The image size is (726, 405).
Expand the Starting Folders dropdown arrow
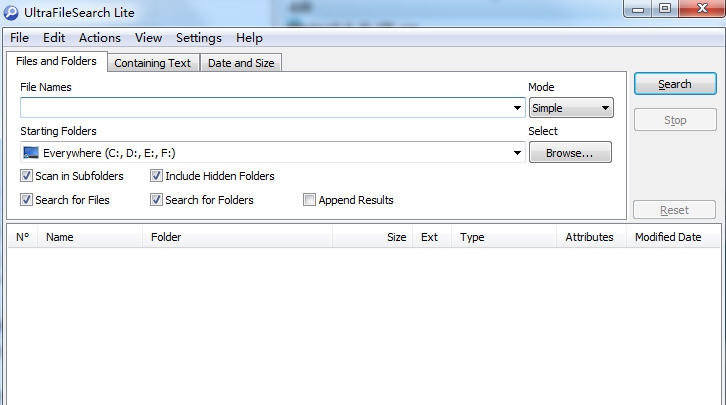pyautogui.click(x=517, y=153)
